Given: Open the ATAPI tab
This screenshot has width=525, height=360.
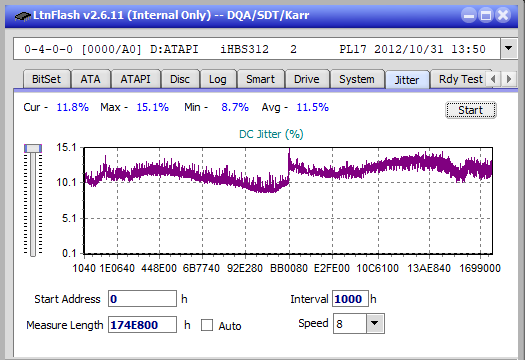Looking at the screenshot, I should [135, 79].
